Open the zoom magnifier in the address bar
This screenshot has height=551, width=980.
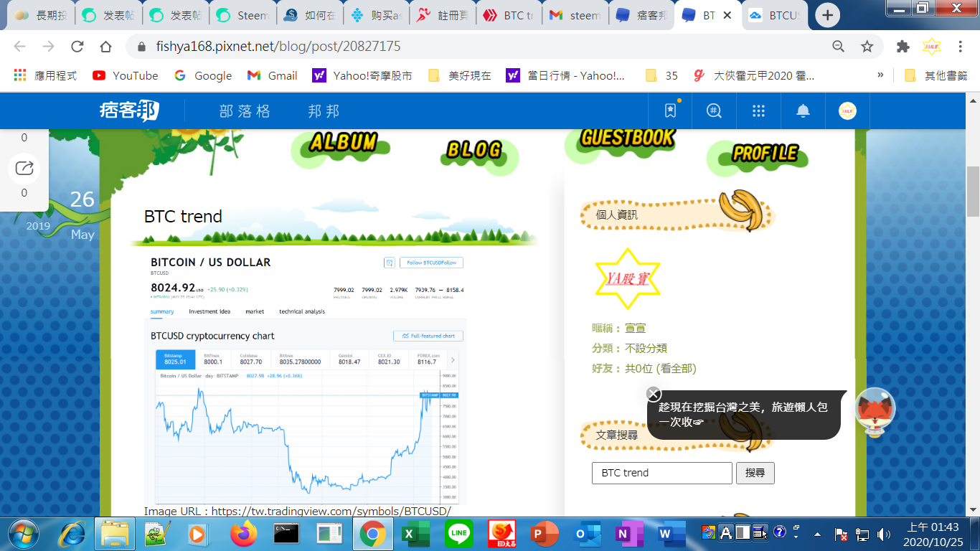pos(838,47)
